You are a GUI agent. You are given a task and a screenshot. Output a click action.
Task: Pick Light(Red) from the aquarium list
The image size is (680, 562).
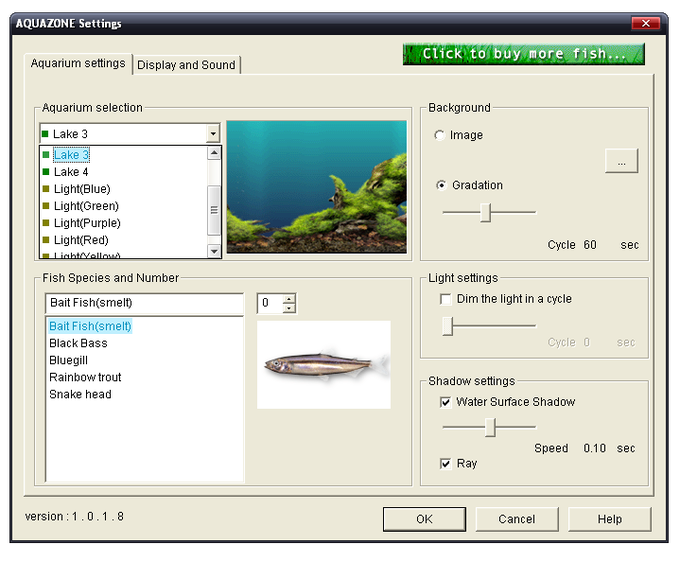pos(81,240)
